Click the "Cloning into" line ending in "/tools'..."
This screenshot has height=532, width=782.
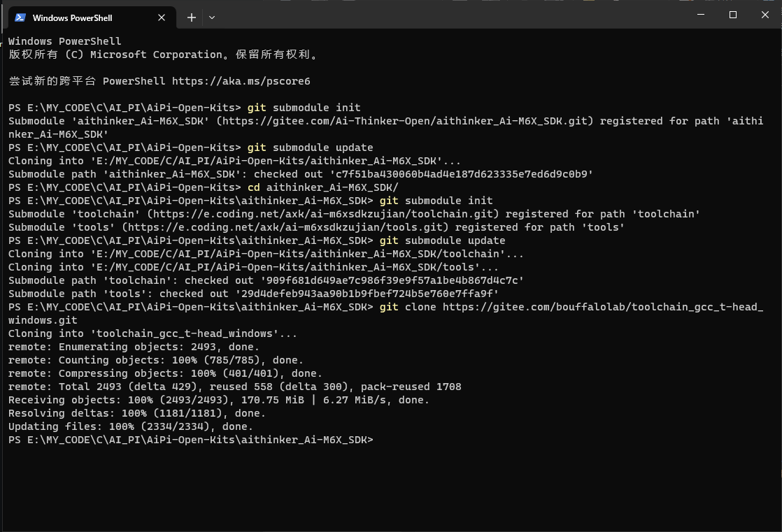pyautogui.click(x=253, y=267)
